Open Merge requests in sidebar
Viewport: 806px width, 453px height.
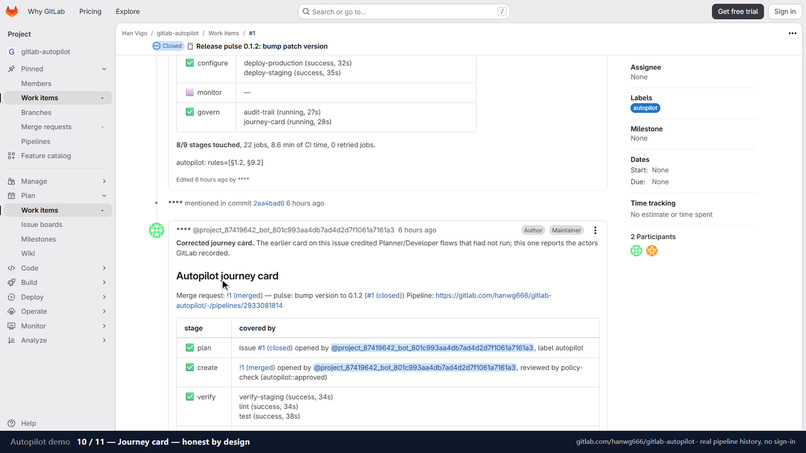(46, 126)
